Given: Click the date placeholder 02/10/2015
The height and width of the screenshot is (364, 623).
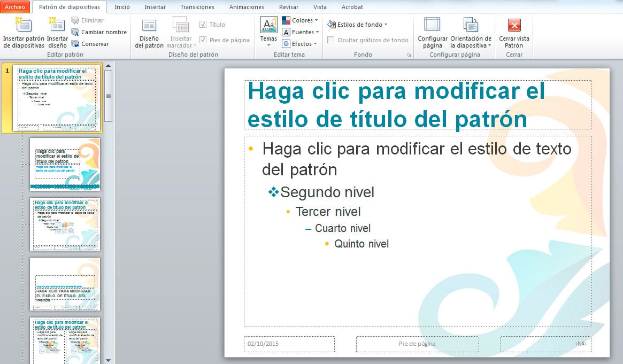Looking at the screenshot, I should tap(289, 344).
